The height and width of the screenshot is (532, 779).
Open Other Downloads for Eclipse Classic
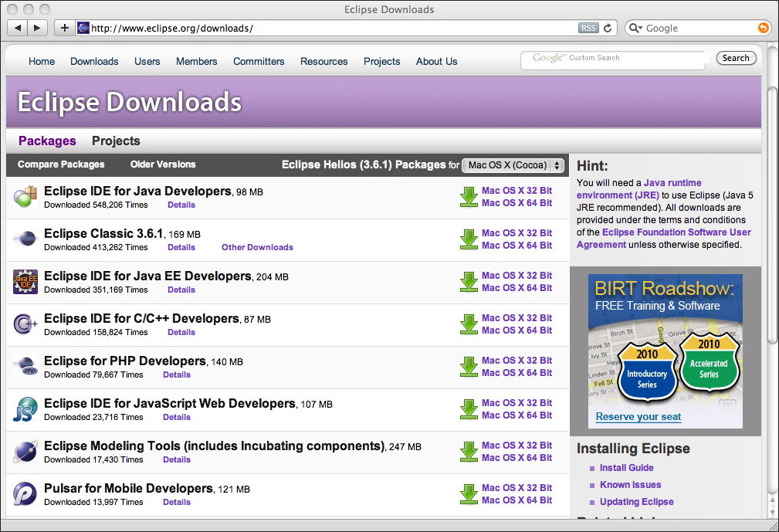tap(257, 247)
